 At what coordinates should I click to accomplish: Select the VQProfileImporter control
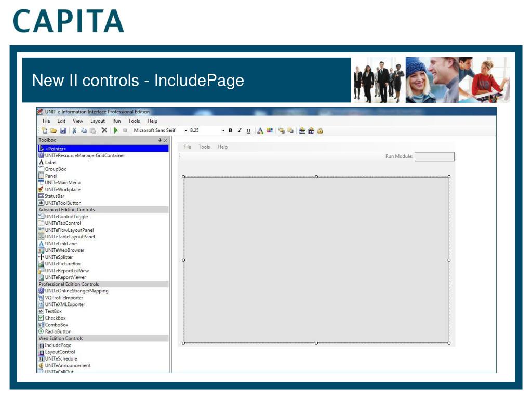[103, 298]
